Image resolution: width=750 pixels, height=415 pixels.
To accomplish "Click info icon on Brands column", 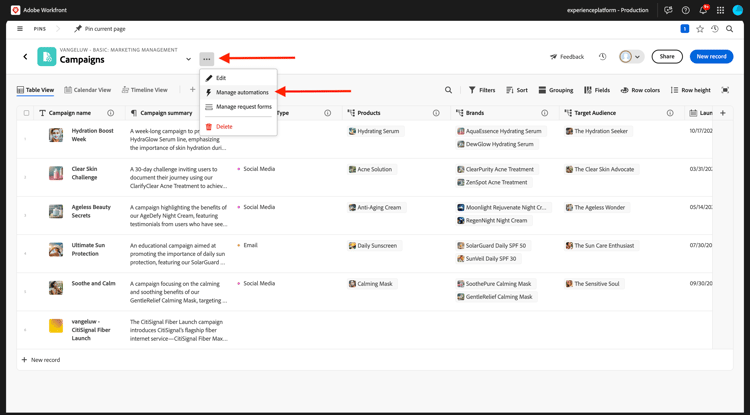I will pos(544,113).
